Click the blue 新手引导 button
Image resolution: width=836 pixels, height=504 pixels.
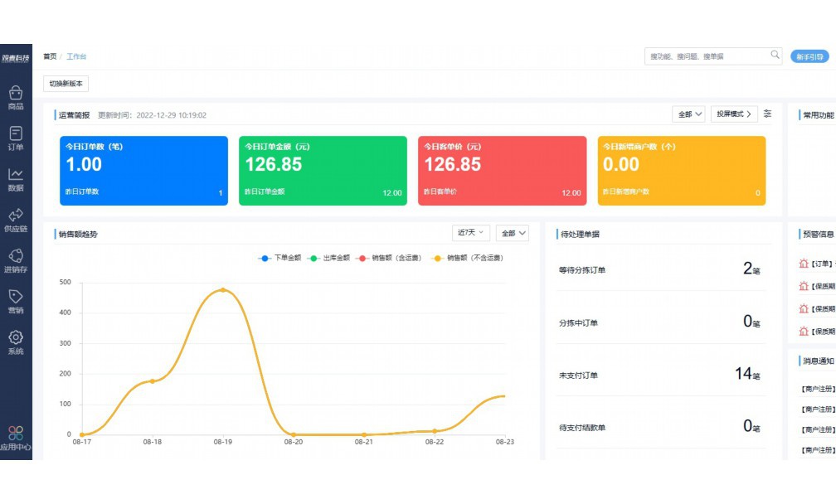(x=809, y=56)
